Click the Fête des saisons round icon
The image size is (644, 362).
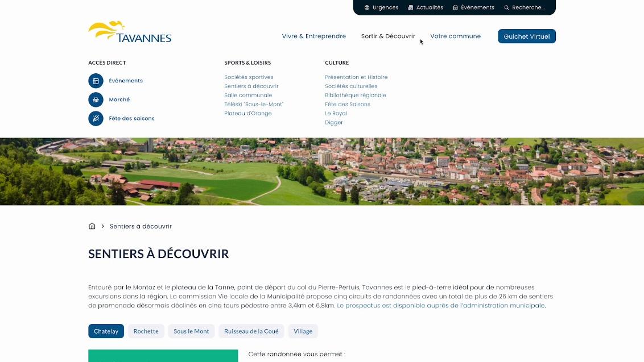click(96, 118)
